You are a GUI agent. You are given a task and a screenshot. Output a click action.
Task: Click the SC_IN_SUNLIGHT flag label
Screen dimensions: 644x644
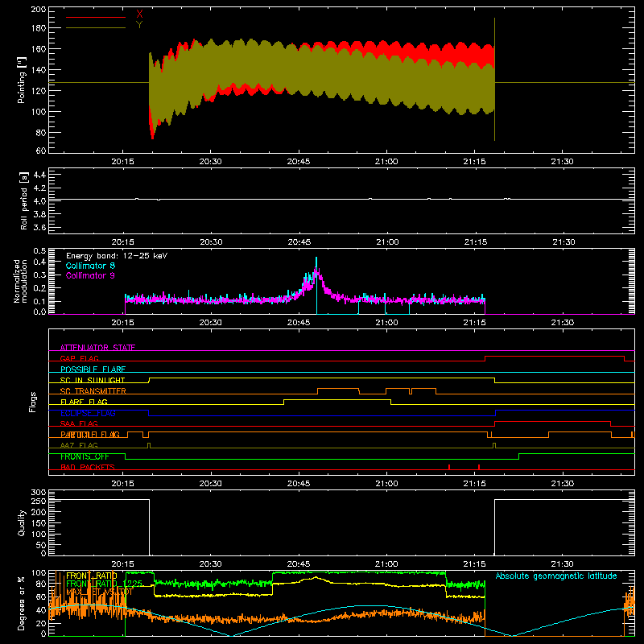tap(93, 380)
